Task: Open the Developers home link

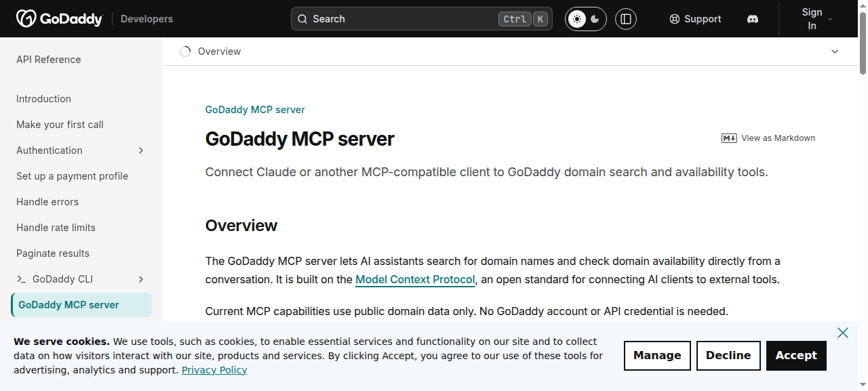Action: [146, 19]
